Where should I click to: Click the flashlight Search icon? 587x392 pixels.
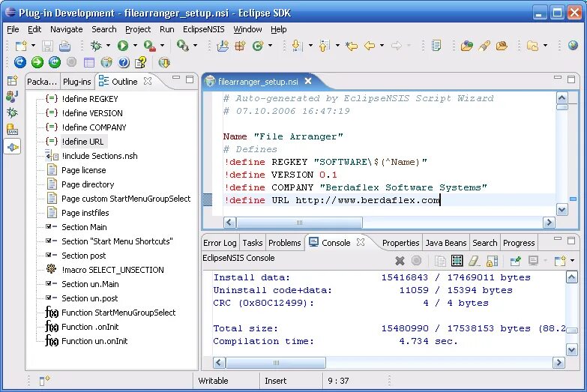click(x=484, y=46)
